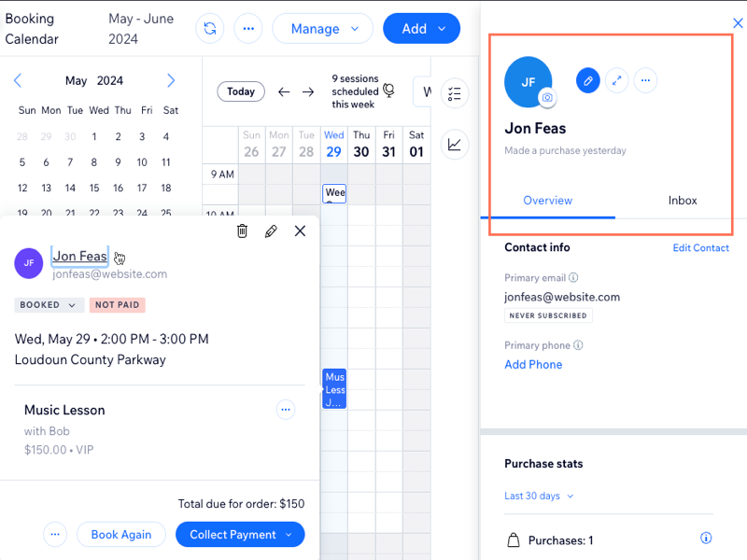Click the refresh calendar icon
Viewport: 747px width, 560px height.
point(209,28)
